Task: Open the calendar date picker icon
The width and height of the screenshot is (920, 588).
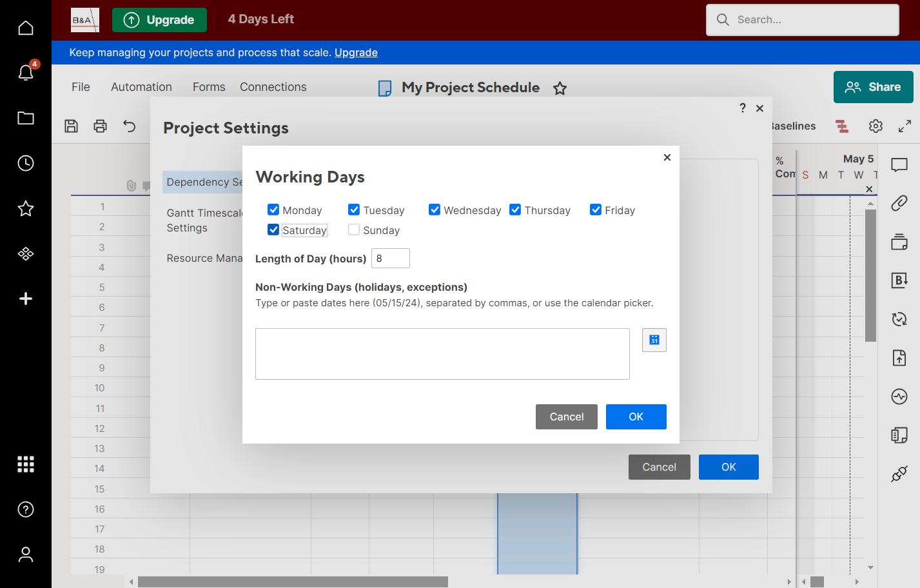Action: [654, 340]
